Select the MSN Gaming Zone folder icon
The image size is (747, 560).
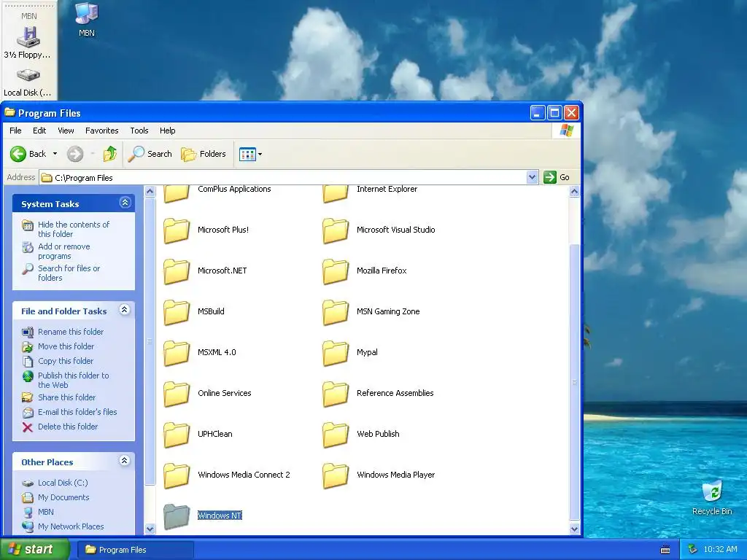click(x=336, y=312)
